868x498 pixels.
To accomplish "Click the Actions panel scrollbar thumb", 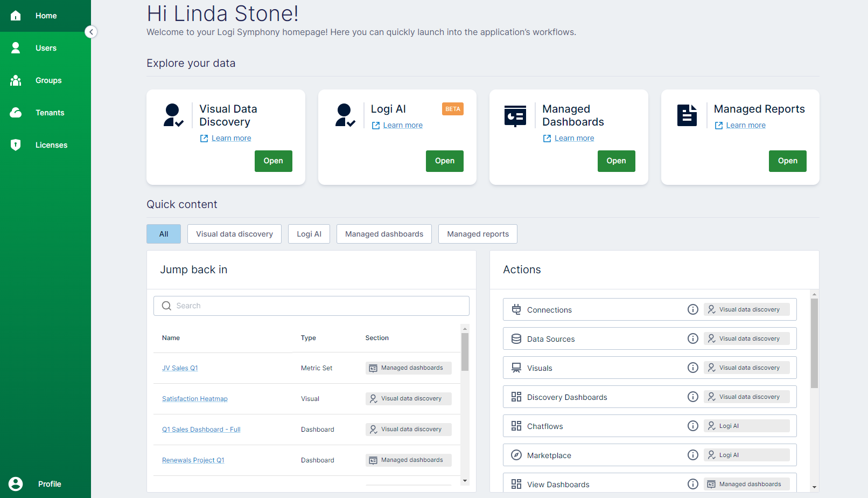I will [814, 343].
